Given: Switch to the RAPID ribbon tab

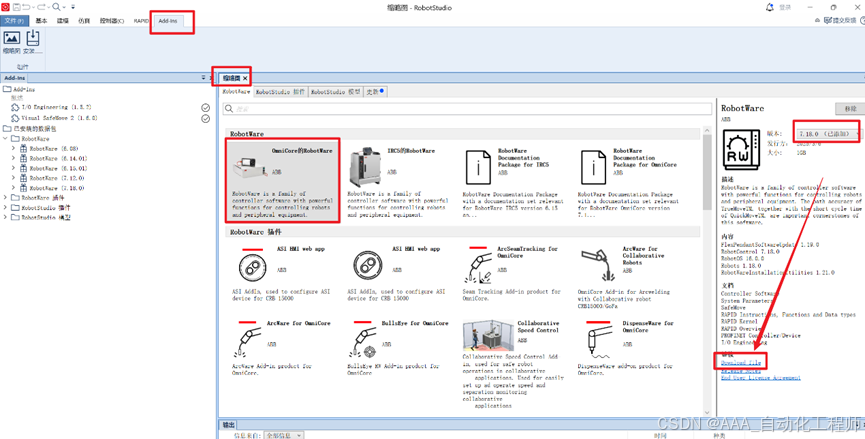Looking at the screenshot, I should click(141, 21).
